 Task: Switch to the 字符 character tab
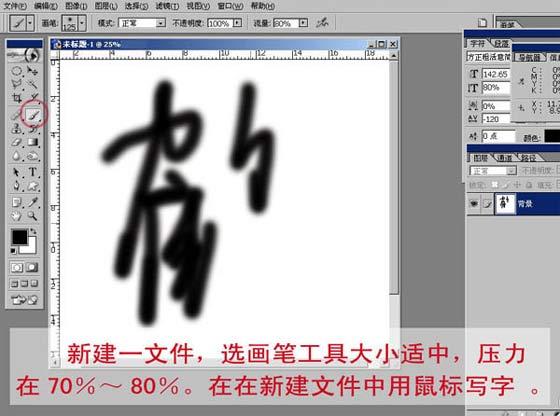[478, 44]
